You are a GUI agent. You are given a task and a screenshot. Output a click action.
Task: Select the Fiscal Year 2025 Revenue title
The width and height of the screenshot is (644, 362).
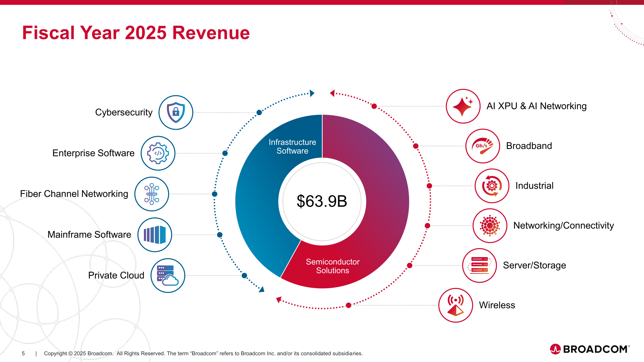point(136,33)
